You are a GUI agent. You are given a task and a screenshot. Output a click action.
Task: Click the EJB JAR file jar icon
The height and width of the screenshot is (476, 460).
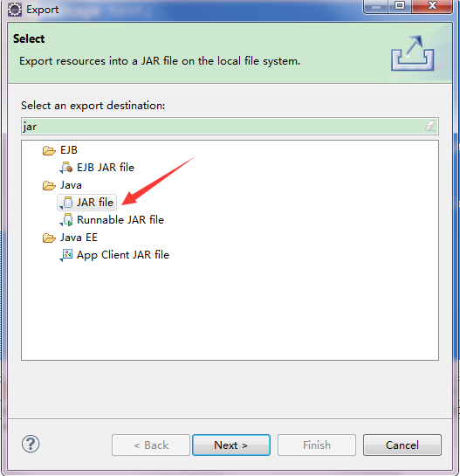[x=66, y=168]
